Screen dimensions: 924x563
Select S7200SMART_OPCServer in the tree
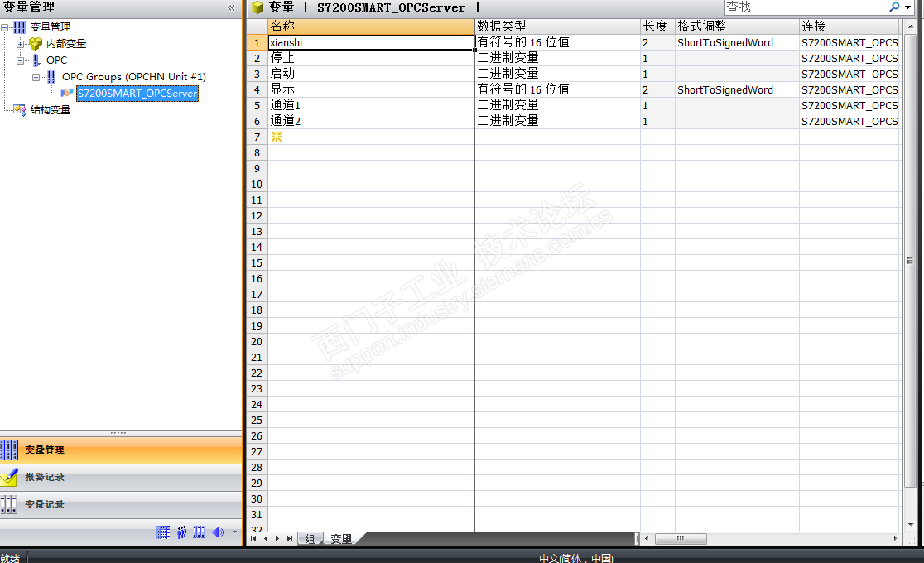click(x=137, y=94)
